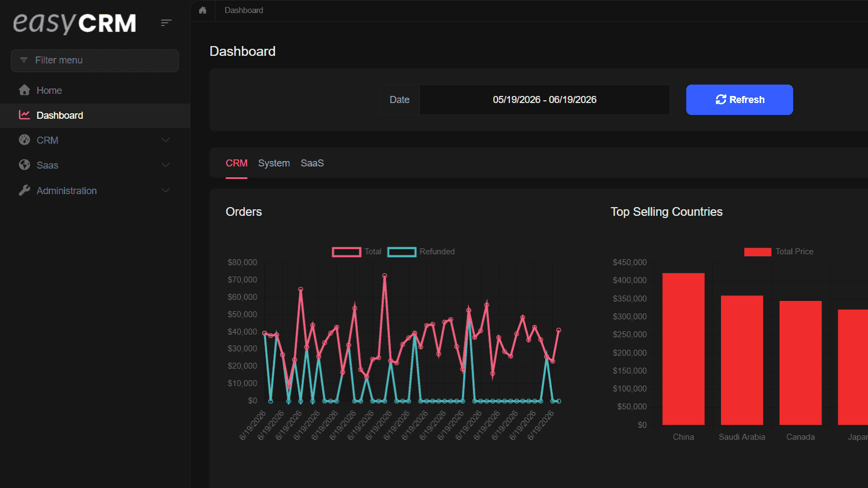Click the Orders chart heading
Screen dimensions: 868x488
(x=244, y=212)
